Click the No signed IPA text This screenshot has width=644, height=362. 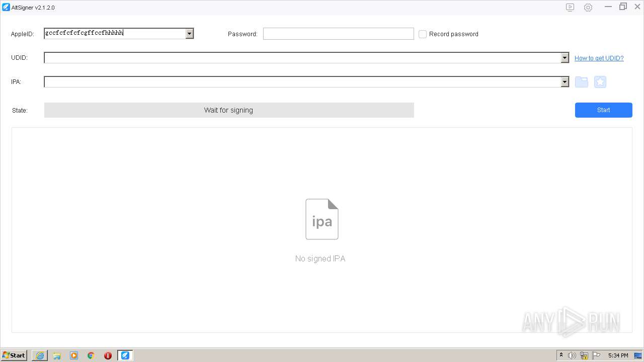[x=320, y=258]
